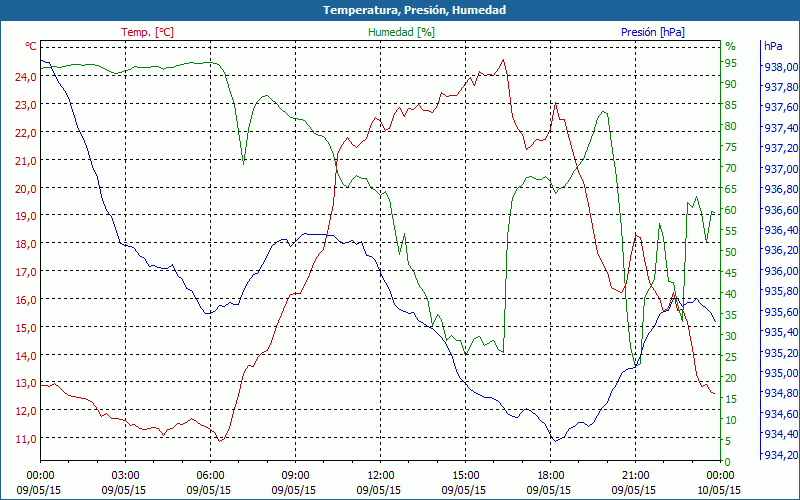Select the blue 'Presión [hPa]' legend label
This screenshot has width=800, height=500.
(653, 32)
